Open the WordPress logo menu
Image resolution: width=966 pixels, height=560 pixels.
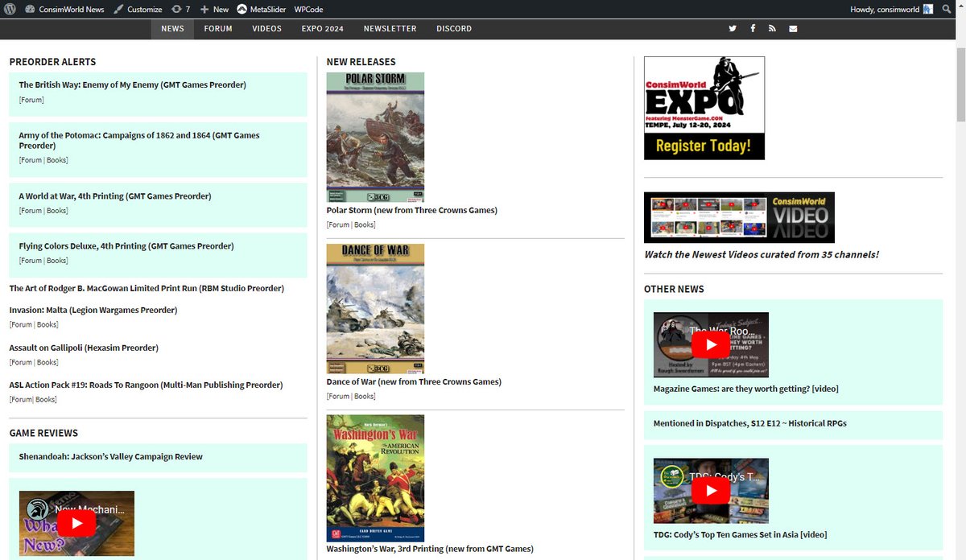pyautogui.click(x=10, y=9)
